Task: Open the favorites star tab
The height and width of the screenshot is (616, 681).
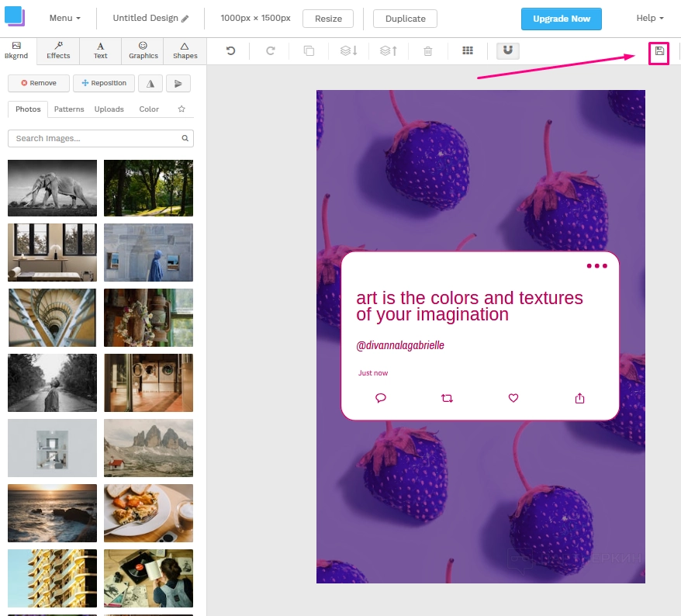Action: [181, 109]
